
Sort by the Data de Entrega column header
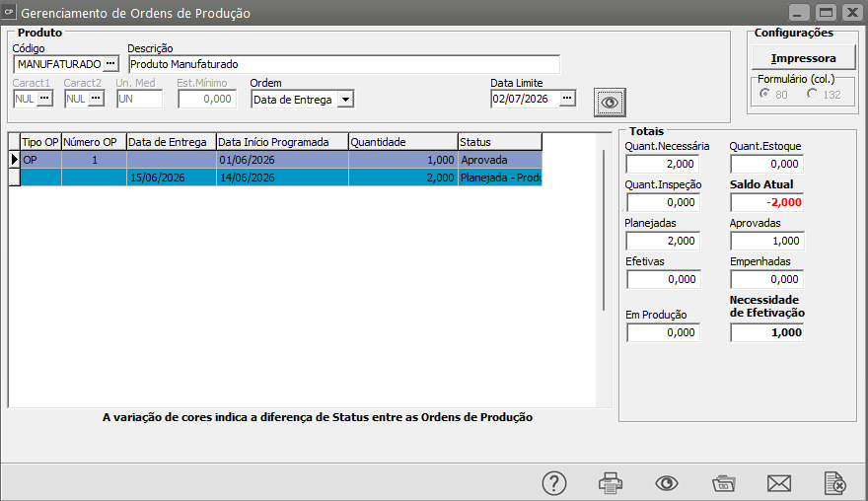171,142
